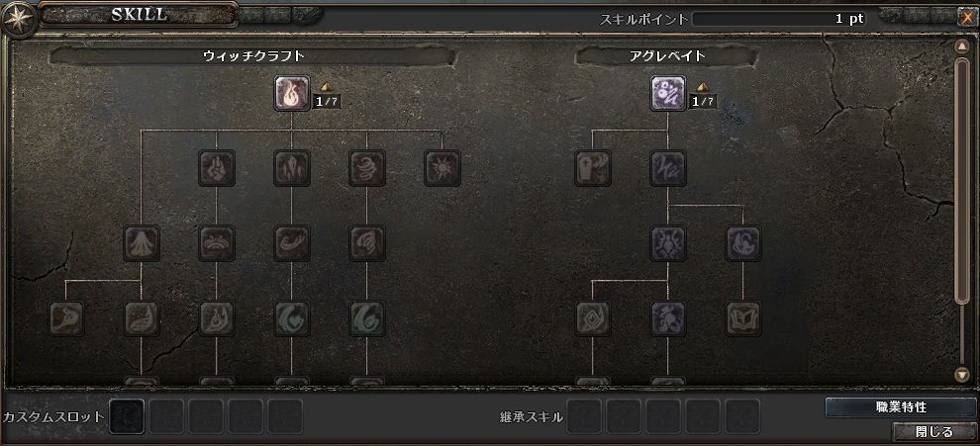
Task: Click the scroll up arrow of skill tree
Action: (x=962, y=46)
